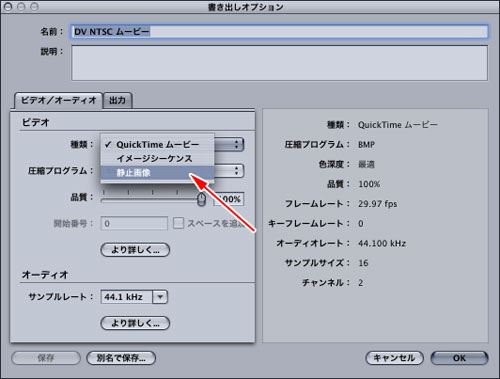The width and height of the screenshot is (500, 379).
Task: Click the 44.1 kHz sample rate field
Action: tap(127, 297)
